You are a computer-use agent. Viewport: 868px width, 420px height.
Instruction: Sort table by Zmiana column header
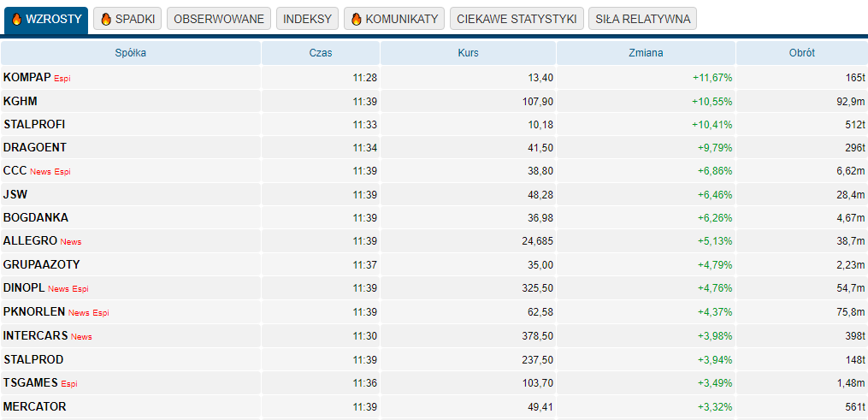(646, 53)
